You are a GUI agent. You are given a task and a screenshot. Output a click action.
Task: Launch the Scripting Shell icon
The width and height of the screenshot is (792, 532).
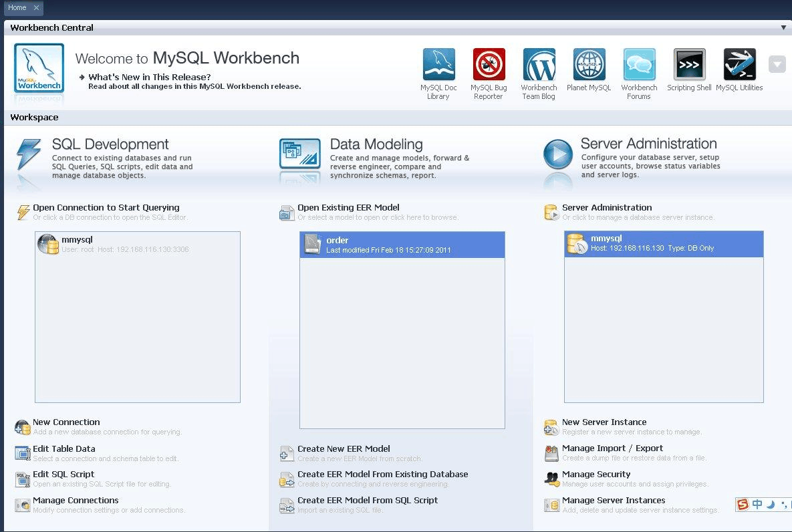(x=689, y=64)
